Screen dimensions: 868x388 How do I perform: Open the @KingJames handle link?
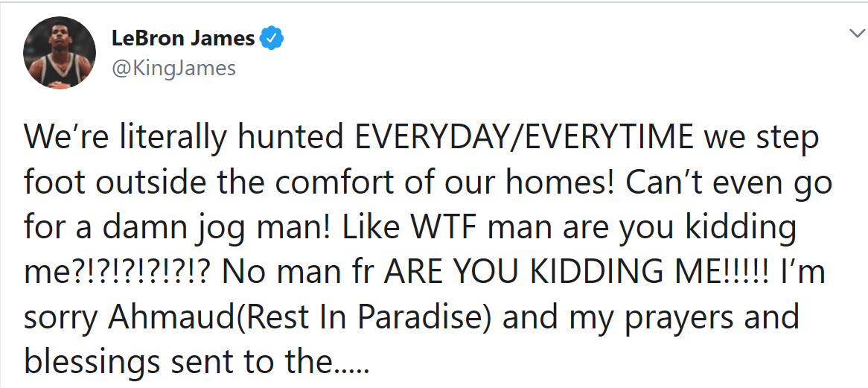click(x=173, y=68)
